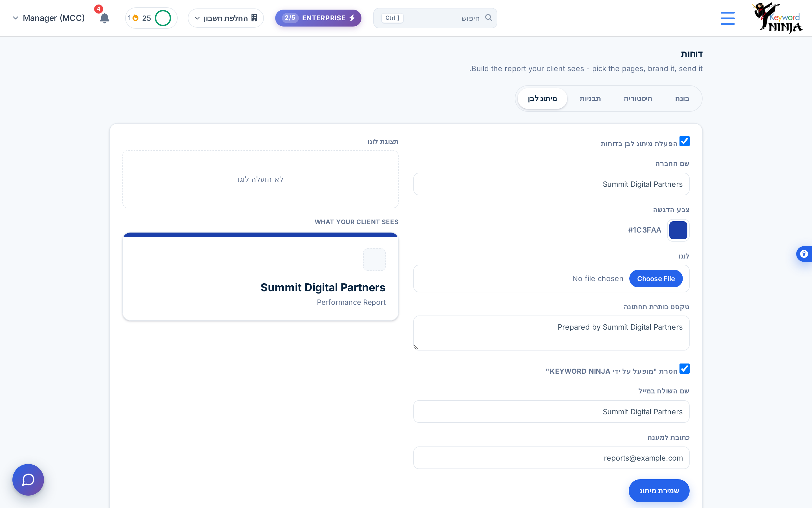Screen dimensions: 812x508
Task: Click the Ctrl shortcut hint in search
Action: [392, 18]
